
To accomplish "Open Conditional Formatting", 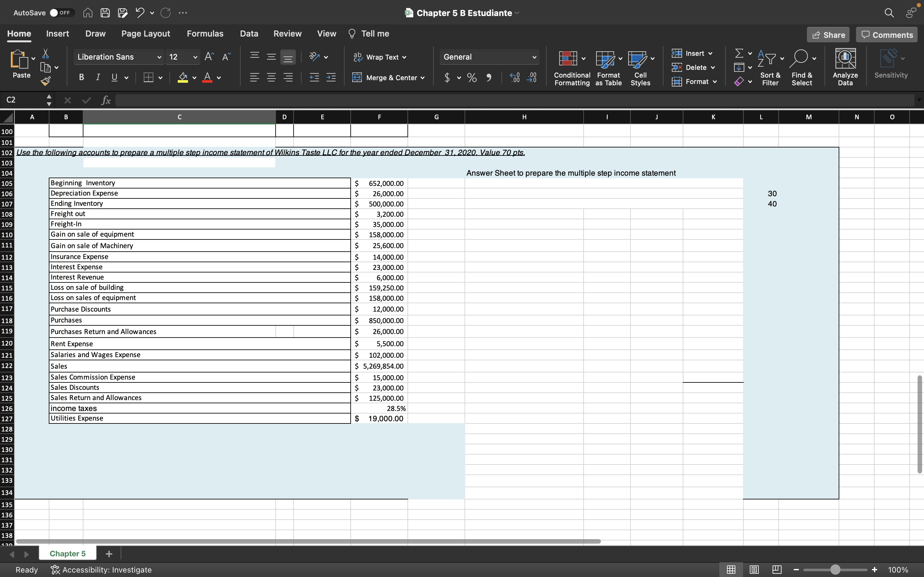I will click(572, 68).
